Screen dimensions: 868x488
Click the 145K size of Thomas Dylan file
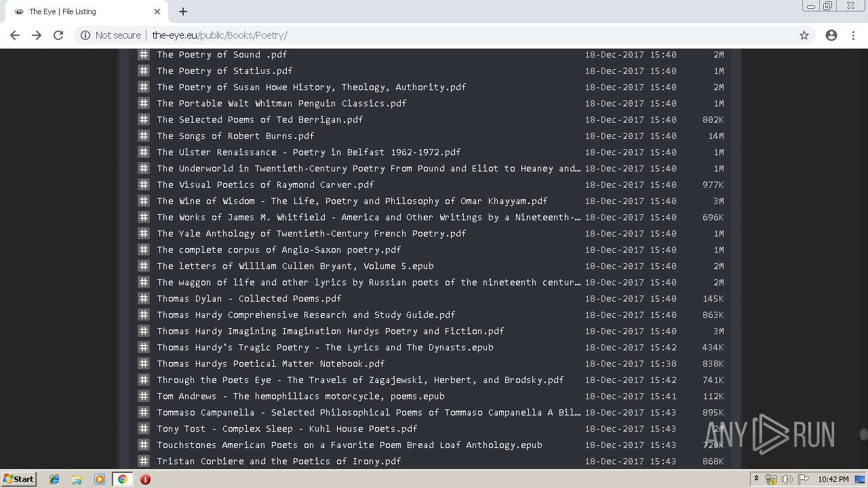[713, 298]
